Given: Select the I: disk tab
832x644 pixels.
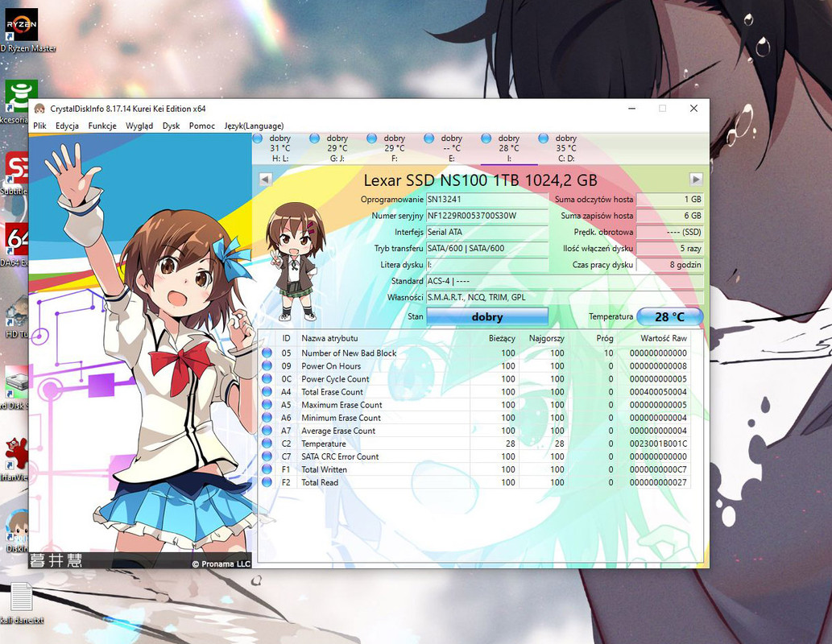Looking at the screenshot, I should click(x=509, y=148).
